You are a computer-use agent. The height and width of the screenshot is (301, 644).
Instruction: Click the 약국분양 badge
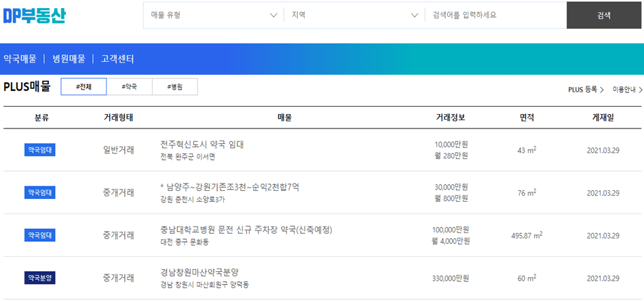(40, 278)
